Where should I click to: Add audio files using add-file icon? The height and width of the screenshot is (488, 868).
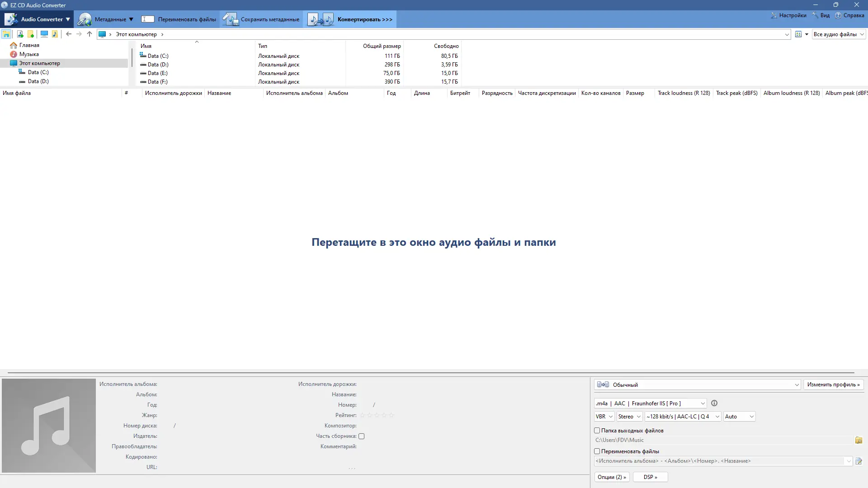[x=20, y=34]
